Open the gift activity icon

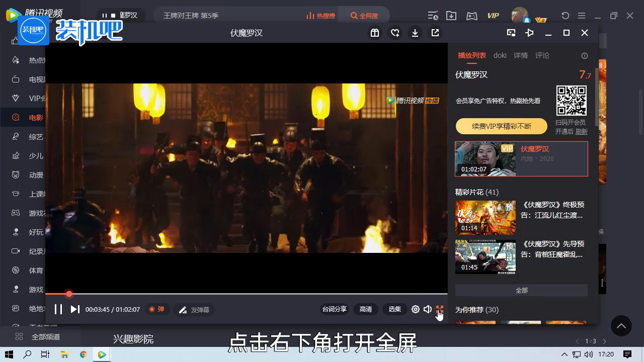375,33
